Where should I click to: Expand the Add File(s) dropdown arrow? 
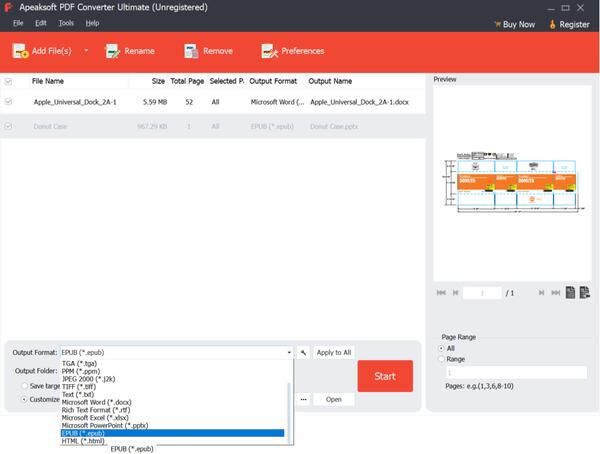[x=86, y=51]
